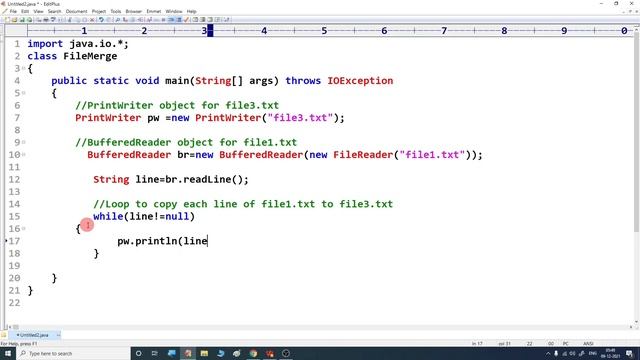
Task: Toggle the Line Number toolbar icon
Action: tap(178, 20)
